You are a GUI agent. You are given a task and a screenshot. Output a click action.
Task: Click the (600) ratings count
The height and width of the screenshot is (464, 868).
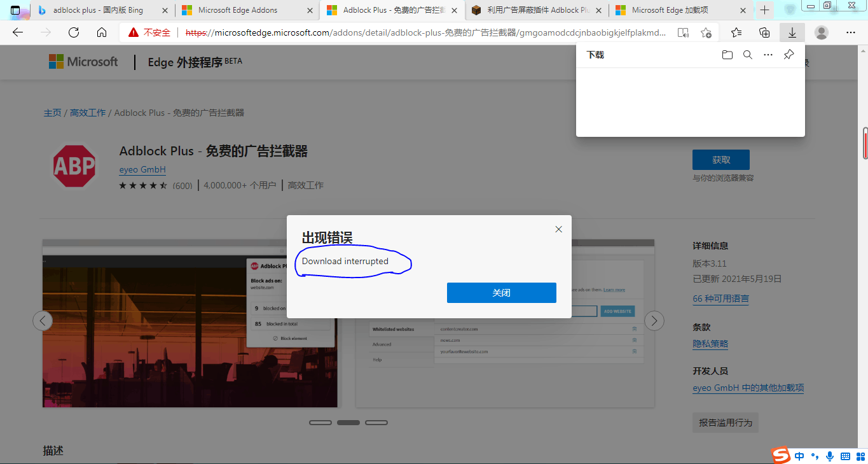pos(183,186)
